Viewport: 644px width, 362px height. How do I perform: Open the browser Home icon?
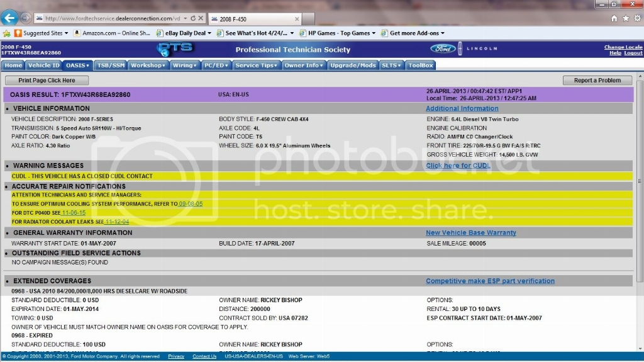(614, 18)
